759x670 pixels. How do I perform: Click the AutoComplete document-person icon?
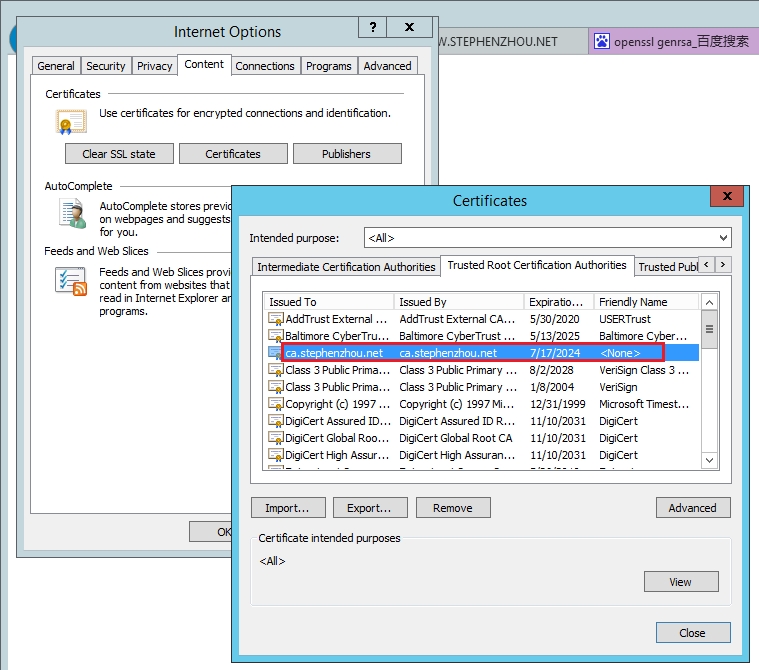point(73,214)
